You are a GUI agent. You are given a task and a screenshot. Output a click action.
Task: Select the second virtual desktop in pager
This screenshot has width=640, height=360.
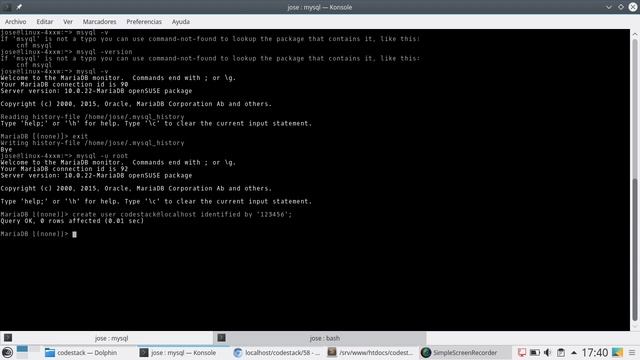click(x=35, y=349)
